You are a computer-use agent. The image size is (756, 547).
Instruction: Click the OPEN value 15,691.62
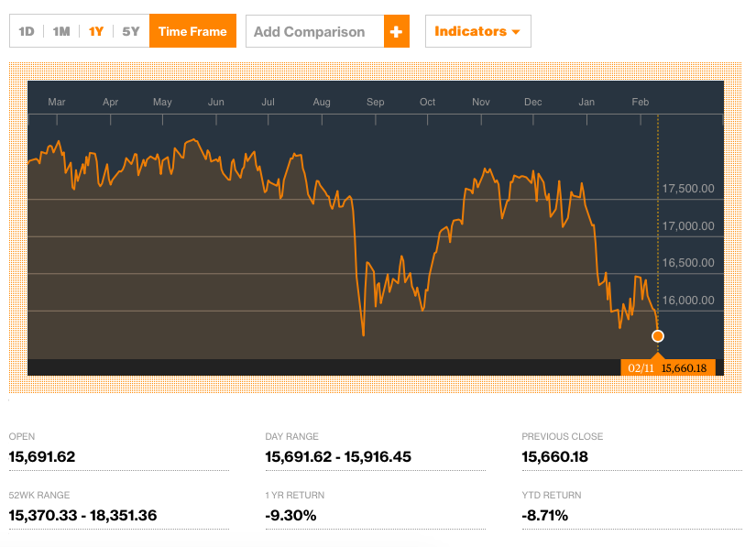(44, 456)
